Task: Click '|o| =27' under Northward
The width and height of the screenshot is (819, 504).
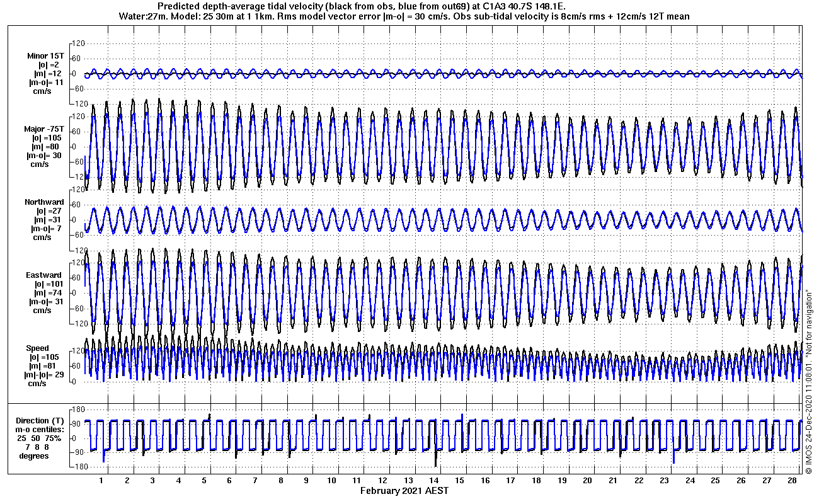Action: click(49, 211)
